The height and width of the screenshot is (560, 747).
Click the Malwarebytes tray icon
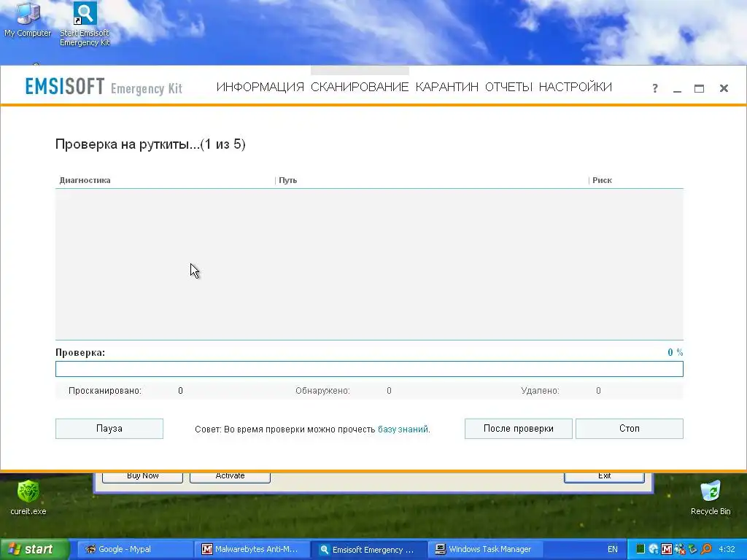[x=667, y=549]
